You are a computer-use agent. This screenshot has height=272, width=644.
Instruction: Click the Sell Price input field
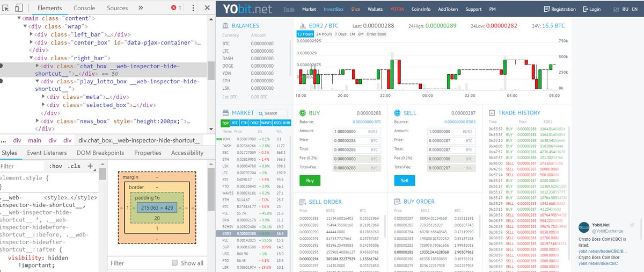pyautogui.click(x=452, y=141)
